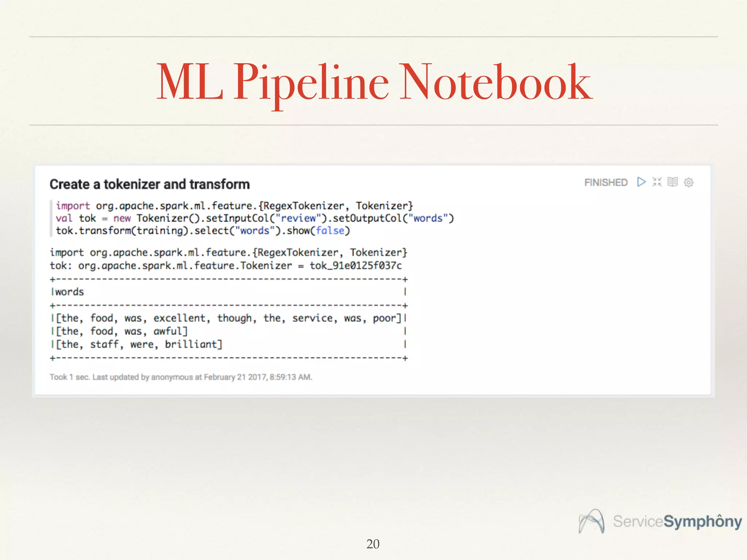Click the output row ending with 'poor]'
747x560 pixels.
(228, 318)
